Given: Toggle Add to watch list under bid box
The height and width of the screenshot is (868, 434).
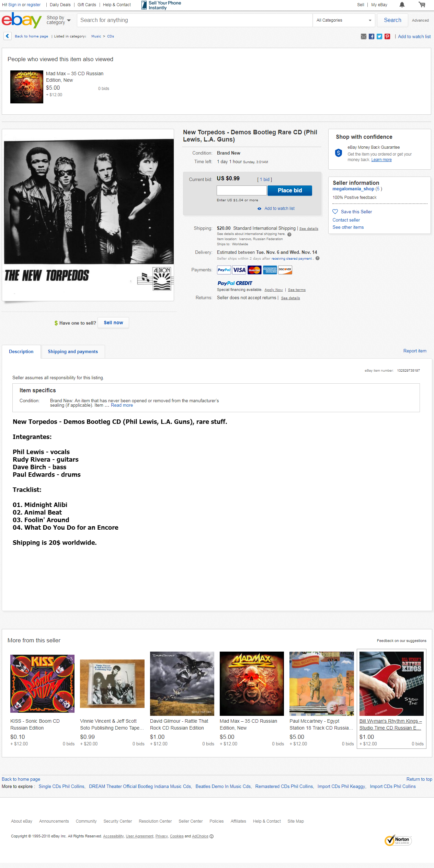Looking at the screenshot, I should (276, 208).
